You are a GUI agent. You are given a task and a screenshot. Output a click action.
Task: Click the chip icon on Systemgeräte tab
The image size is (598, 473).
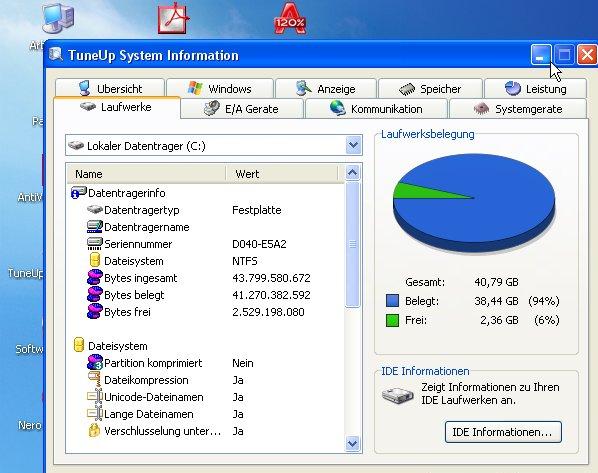tap(481, 109)
